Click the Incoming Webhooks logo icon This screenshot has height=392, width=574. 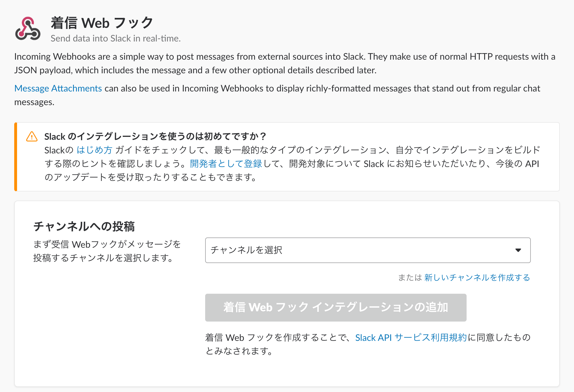click(x=28, y=29)
